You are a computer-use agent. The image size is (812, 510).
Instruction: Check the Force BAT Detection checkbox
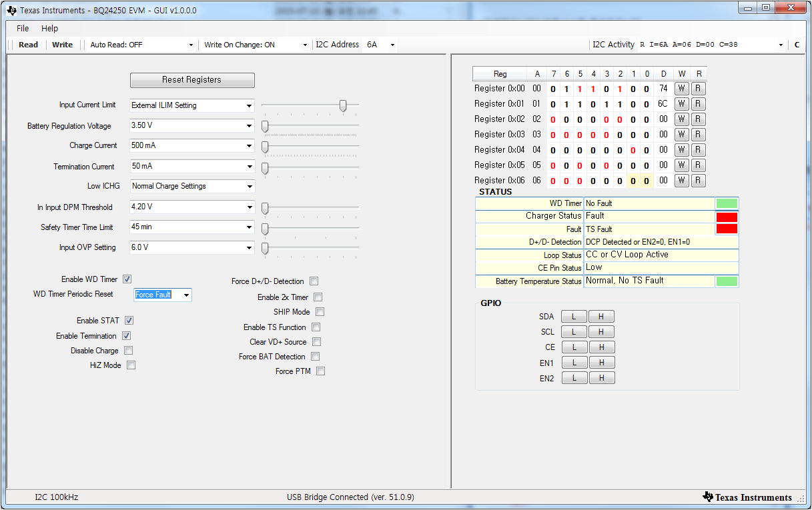(x=315, y=357)
